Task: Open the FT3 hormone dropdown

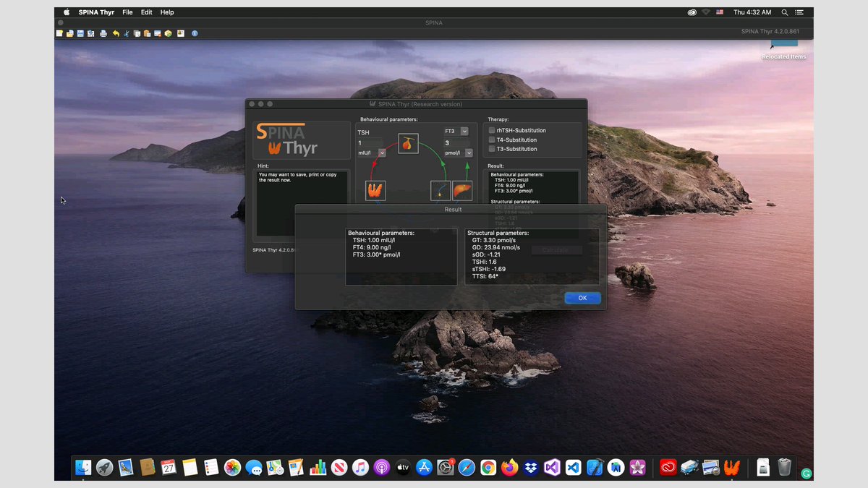Action: [x=465, y=132]
